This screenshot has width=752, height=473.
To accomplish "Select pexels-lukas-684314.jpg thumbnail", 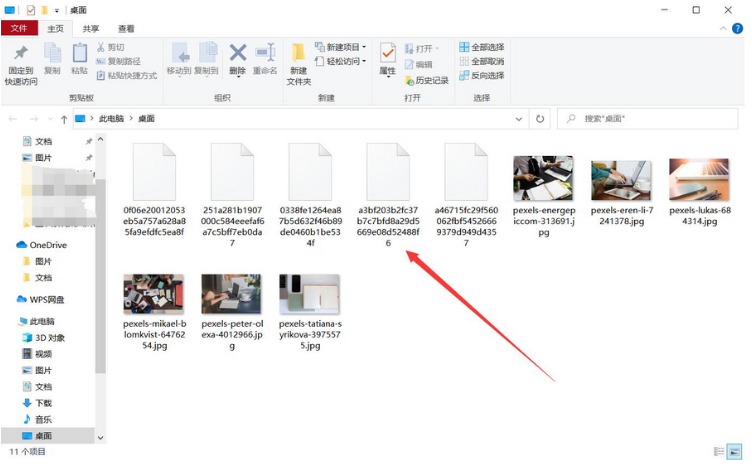I will (x=699, y=179).
